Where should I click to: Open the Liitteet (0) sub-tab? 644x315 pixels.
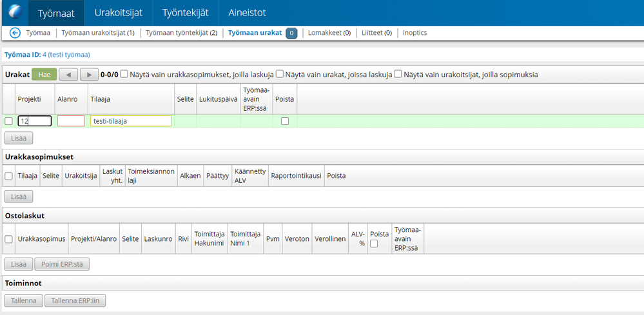376,33
